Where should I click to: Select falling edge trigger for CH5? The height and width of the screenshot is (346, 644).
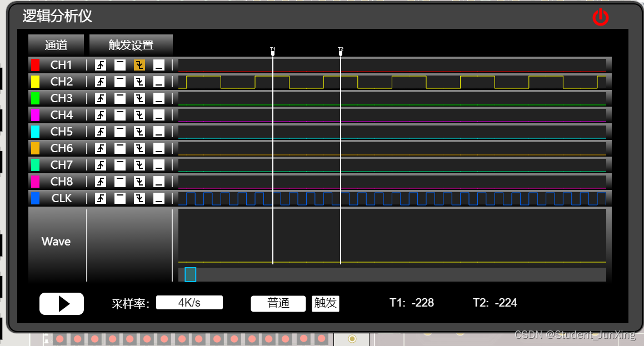pyautogui.click(x=139, y=131)
